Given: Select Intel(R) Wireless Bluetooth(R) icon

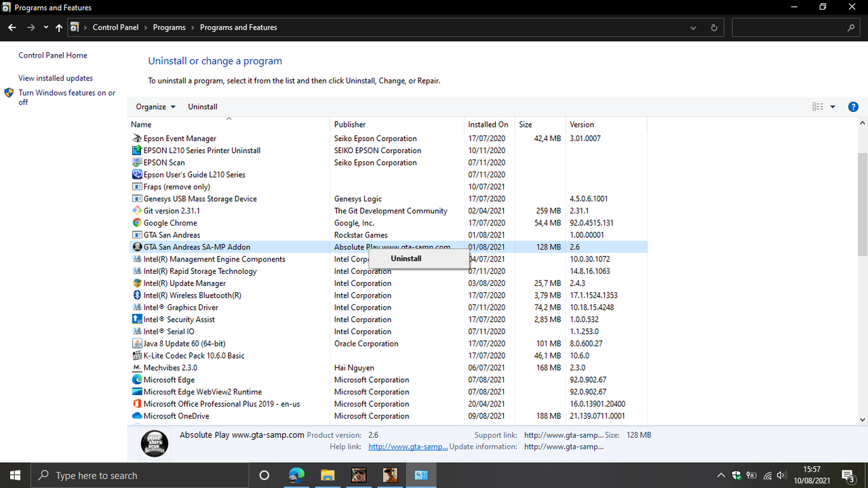Looking at the screenshot, I should click(137, 296).
